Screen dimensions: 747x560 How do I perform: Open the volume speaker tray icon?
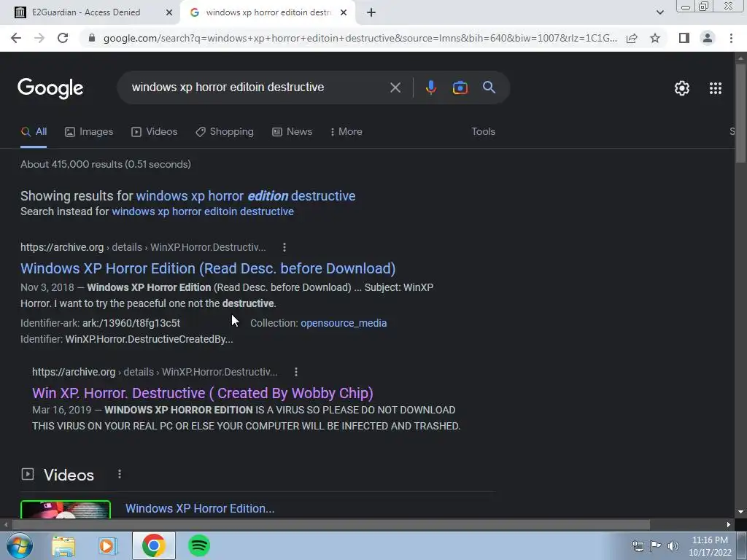click(673, 546)
